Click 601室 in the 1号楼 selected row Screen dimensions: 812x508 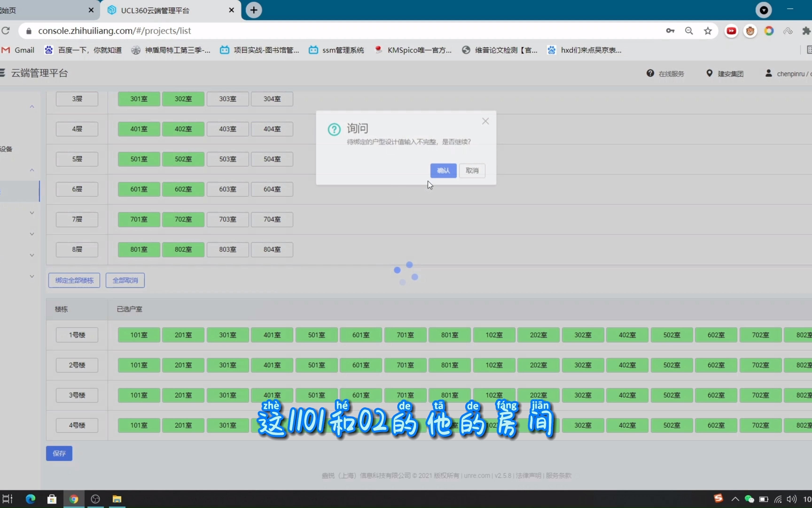[x=361, y=335]
